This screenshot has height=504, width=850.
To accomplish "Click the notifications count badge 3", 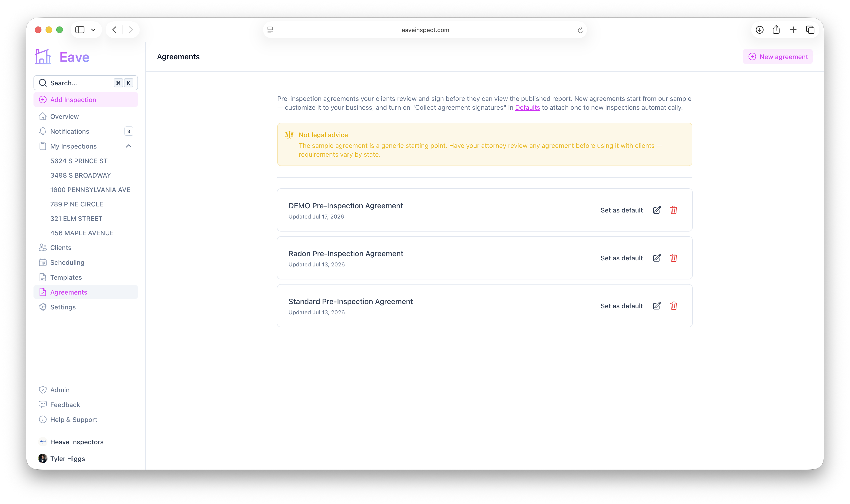I will [x=129, y=131].
